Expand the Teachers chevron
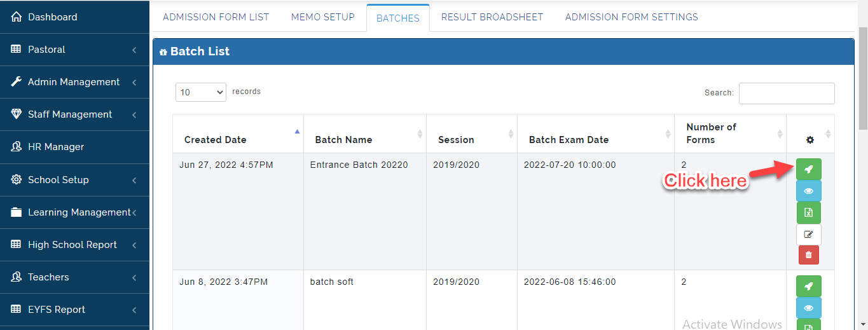This screenshot has width=868, height=330. (x=134, y=277)
